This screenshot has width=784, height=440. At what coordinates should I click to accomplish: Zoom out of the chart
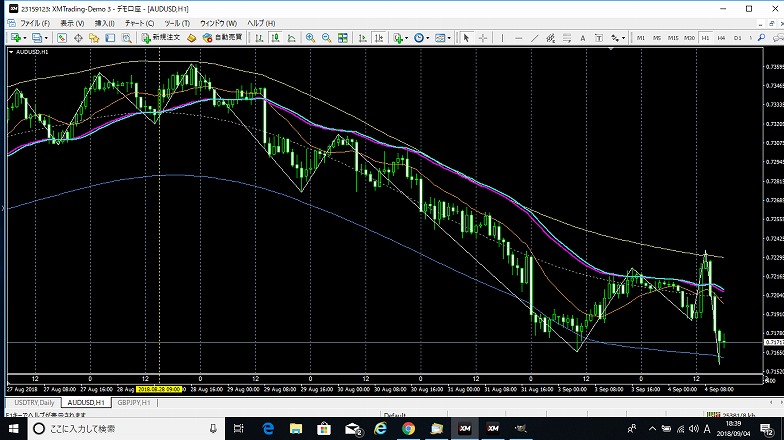(327, 37)
